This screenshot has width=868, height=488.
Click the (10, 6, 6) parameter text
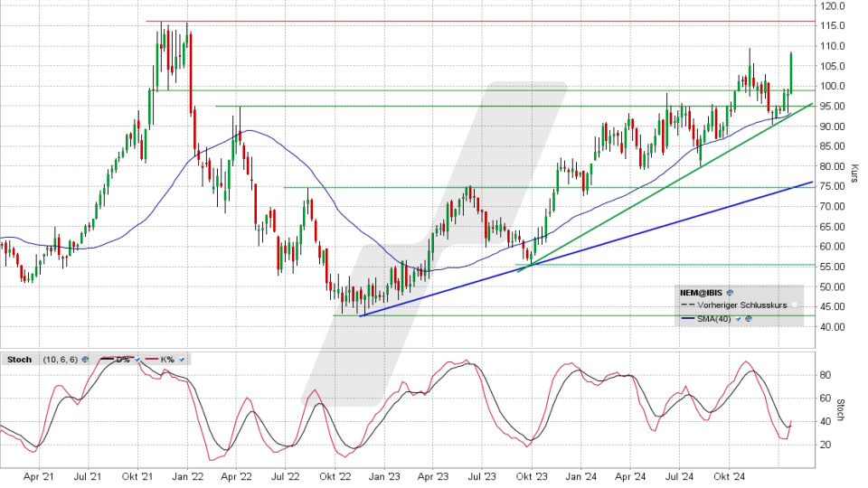61,360
